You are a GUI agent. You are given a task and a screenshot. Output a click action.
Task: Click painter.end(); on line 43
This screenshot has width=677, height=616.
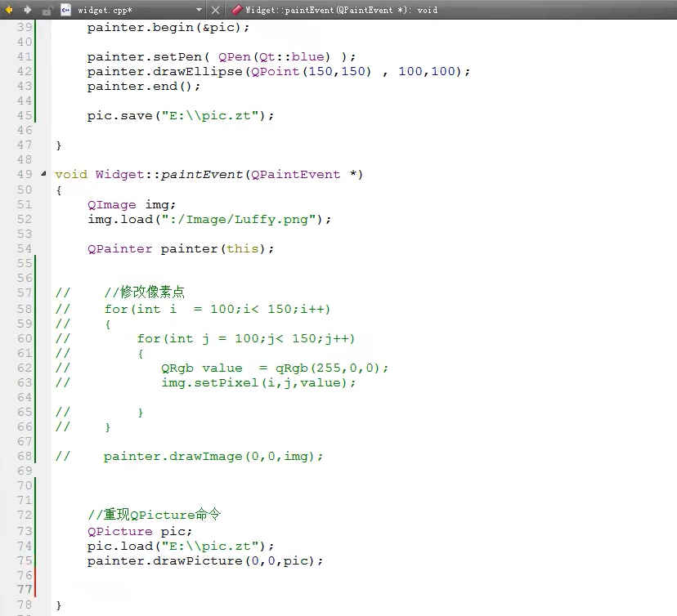(x=144, y=87)
